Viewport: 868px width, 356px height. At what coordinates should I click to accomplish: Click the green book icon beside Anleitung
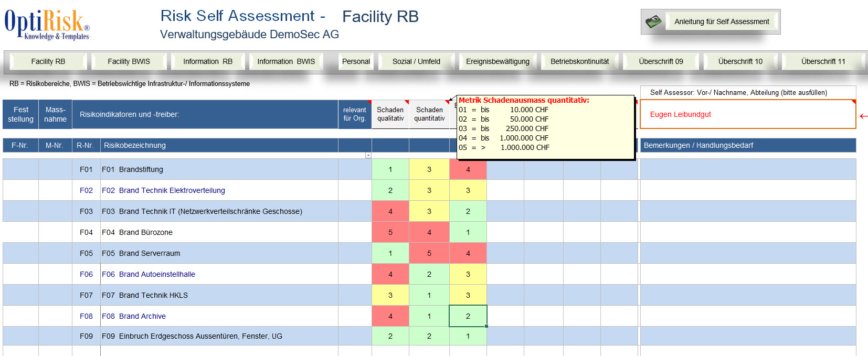654,22
